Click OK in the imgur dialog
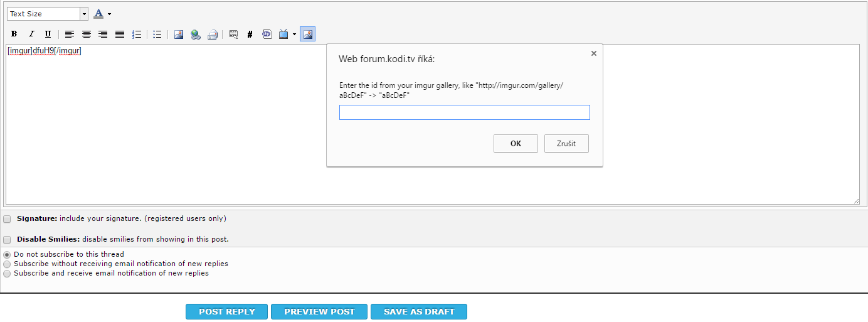The width and height of the screenshot is (868, 322). [516, 144]
